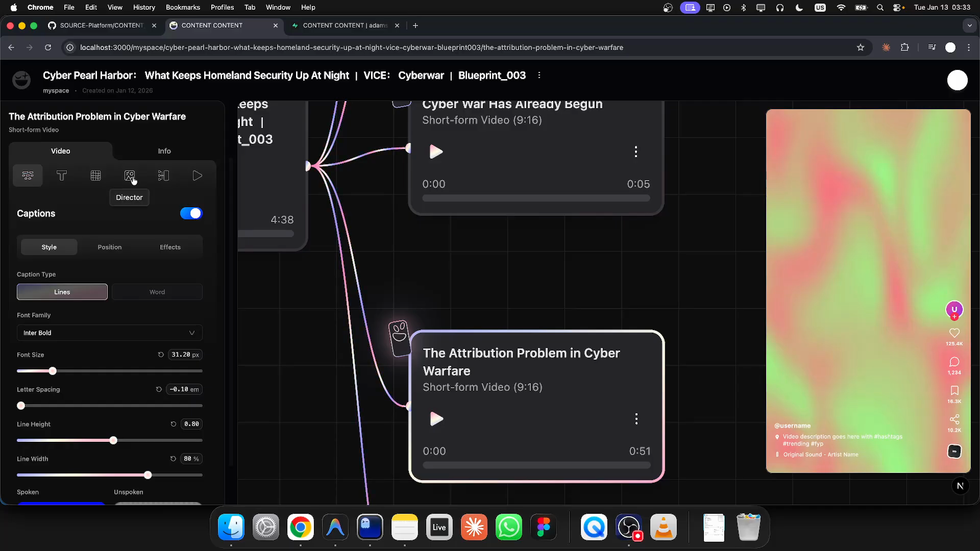Click the bookmark icon on preview
Viewport: 980px width, 551px height.
click(954, 391)
